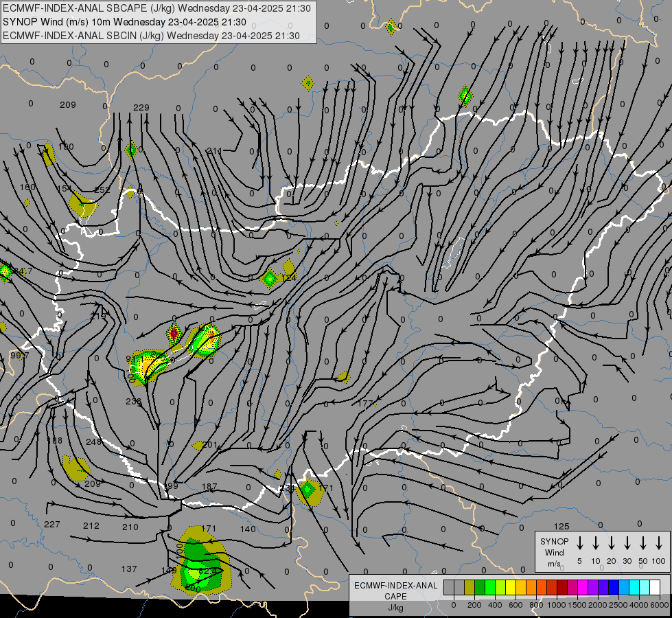Select the bright magenta CAPE legend swatch
Screen dimensions: 672x618
583,588
